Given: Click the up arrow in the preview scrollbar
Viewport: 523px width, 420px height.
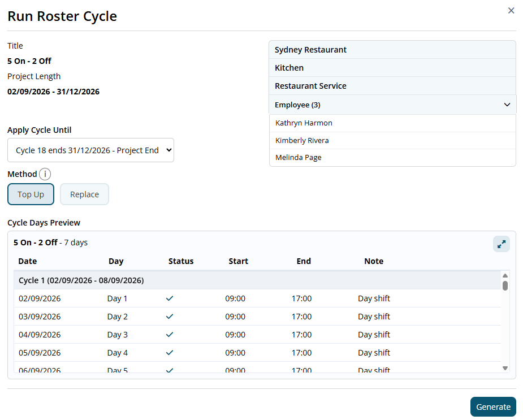Looking at the screenshot, I should pyautogui.click(x=505, y=275).
